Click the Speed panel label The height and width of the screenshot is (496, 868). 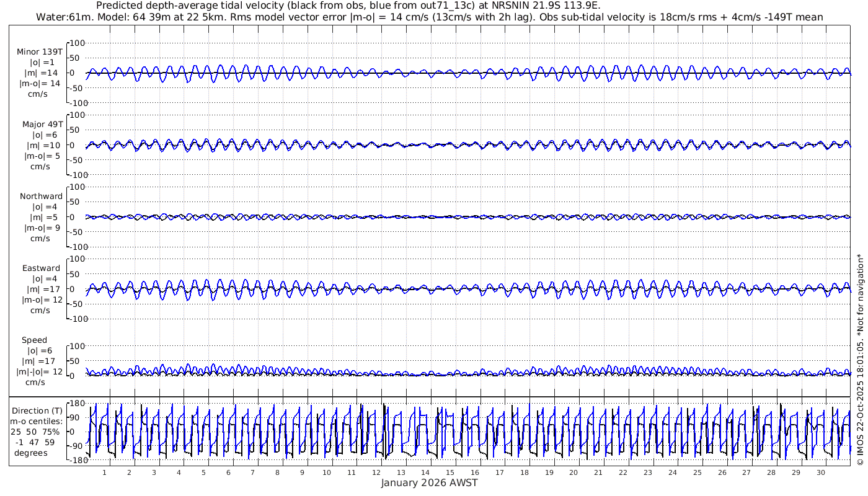tap(34, 340)
